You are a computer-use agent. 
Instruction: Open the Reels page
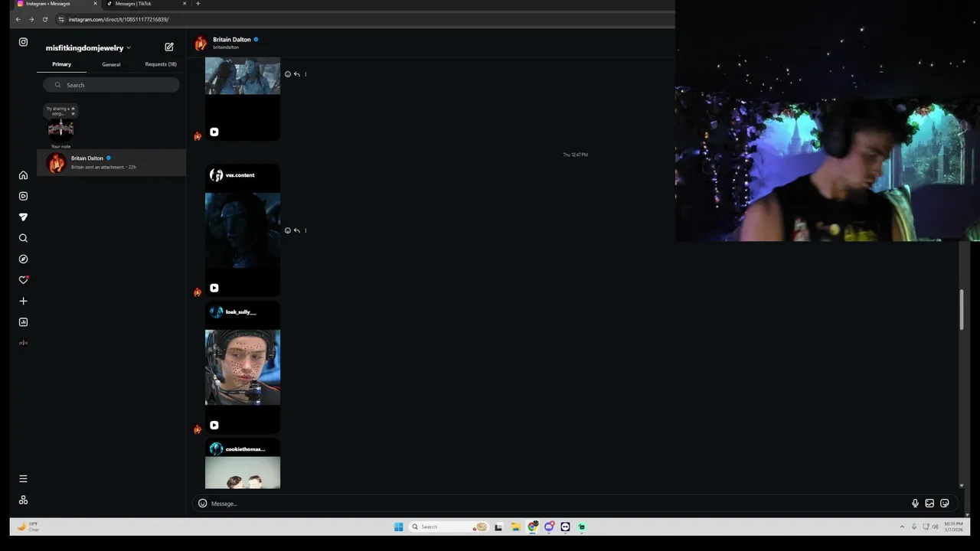coord(23,196)
